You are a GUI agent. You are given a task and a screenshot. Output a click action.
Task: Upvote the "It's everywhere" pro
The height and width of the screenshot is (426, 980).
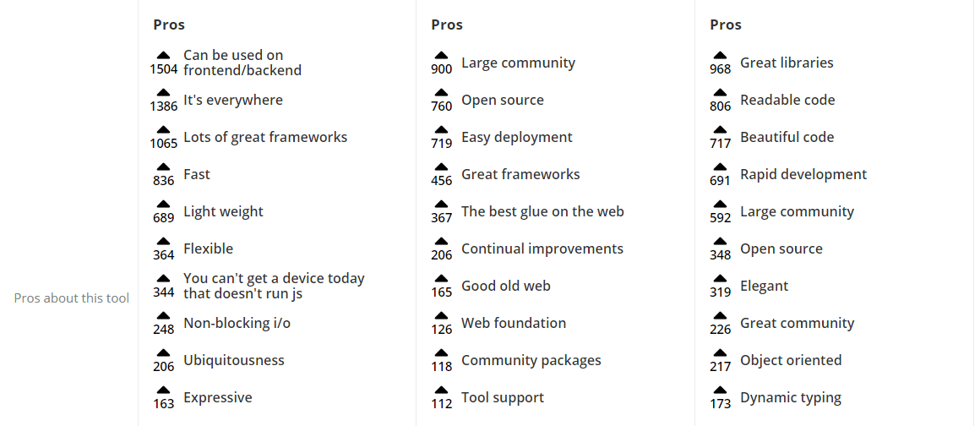pyautogui.click(x=164, y=93)
